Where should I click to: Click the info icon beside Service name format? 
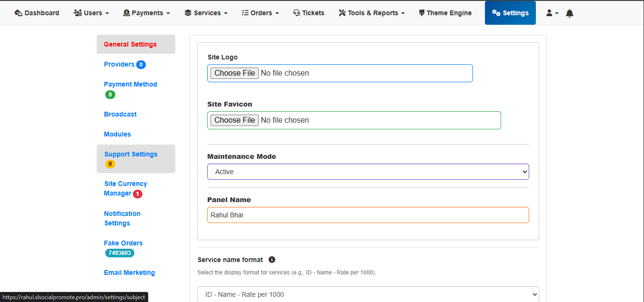pos(272,260)
